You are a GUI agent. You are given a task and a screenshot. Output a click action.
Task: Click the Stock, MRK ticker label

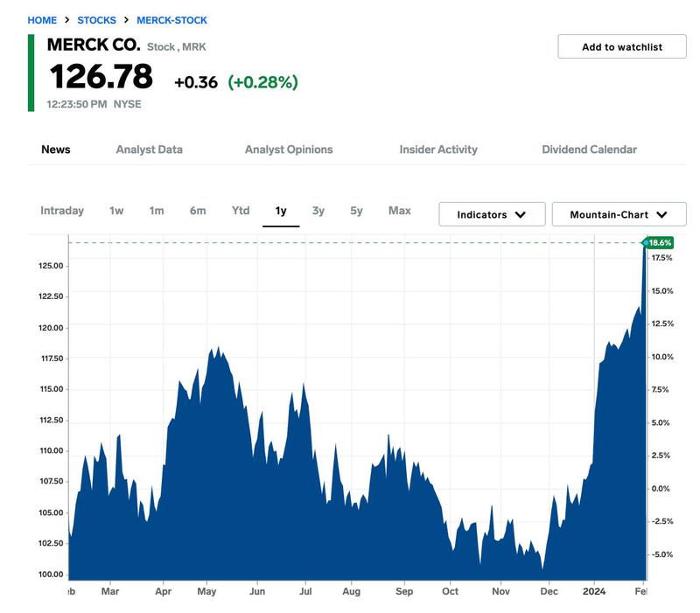pos(177,47)
